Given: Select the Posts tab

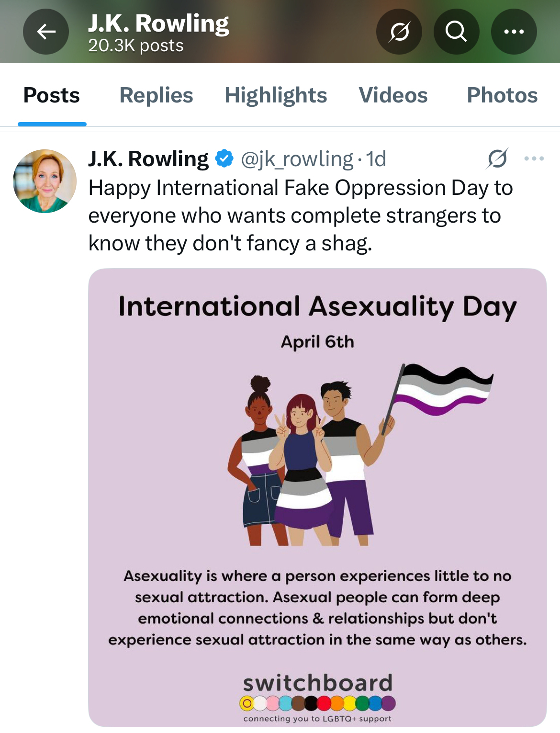Looking at the screenshot, I should click(52, 95).
